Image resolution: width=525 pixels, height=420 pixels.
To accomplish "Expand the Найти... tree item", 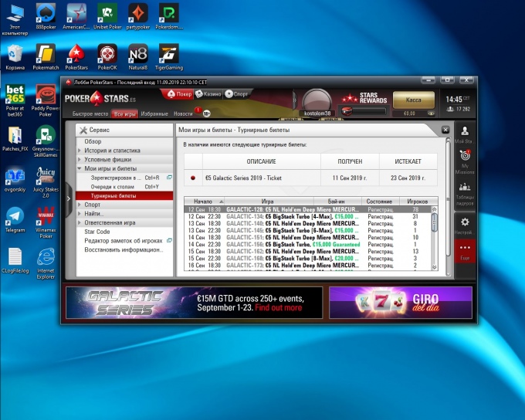I will [x=80, y=213].
